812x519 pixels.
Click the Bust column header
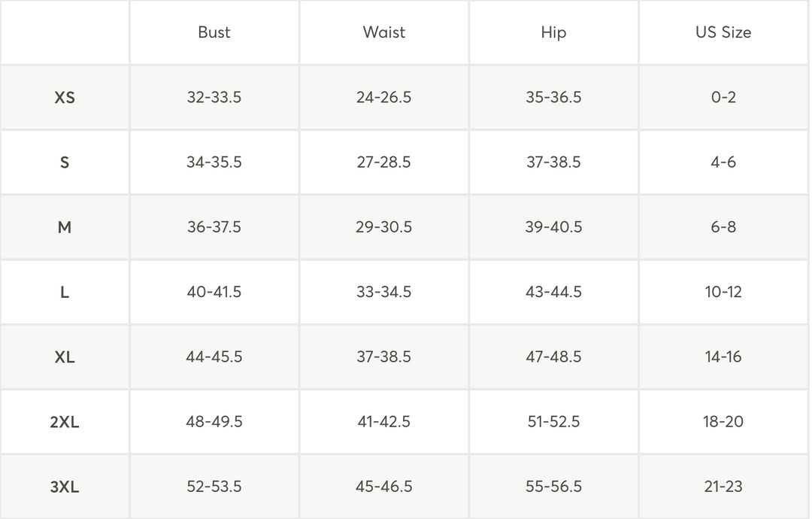(x=214, y=32)
